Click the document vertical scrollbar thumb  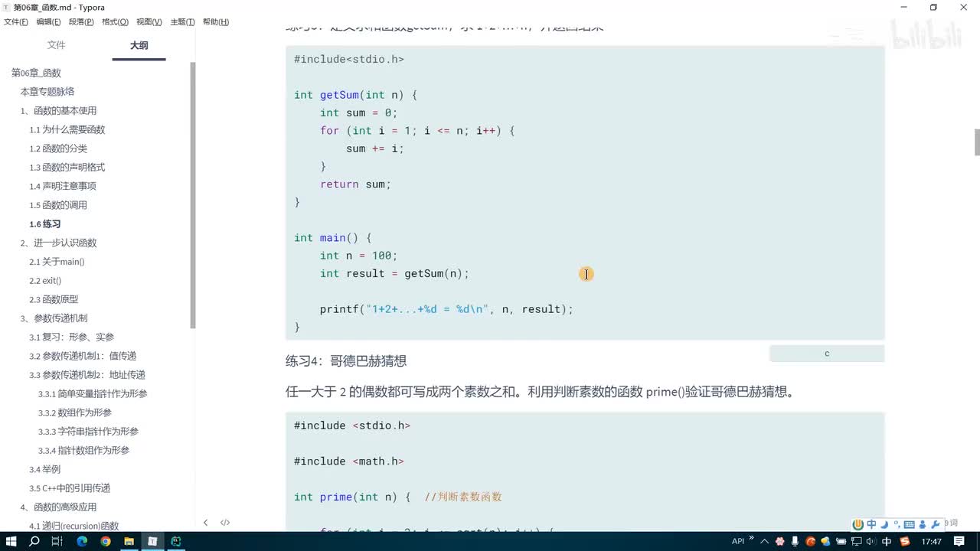977,142
